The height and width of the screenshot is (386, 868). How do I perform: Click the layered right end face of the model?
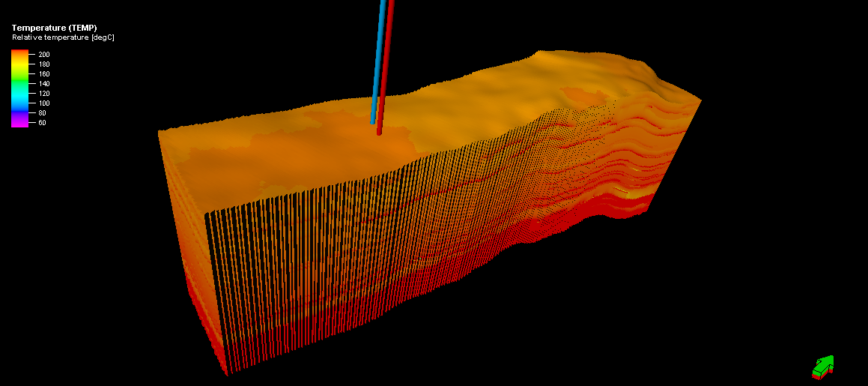pos(659,165)
